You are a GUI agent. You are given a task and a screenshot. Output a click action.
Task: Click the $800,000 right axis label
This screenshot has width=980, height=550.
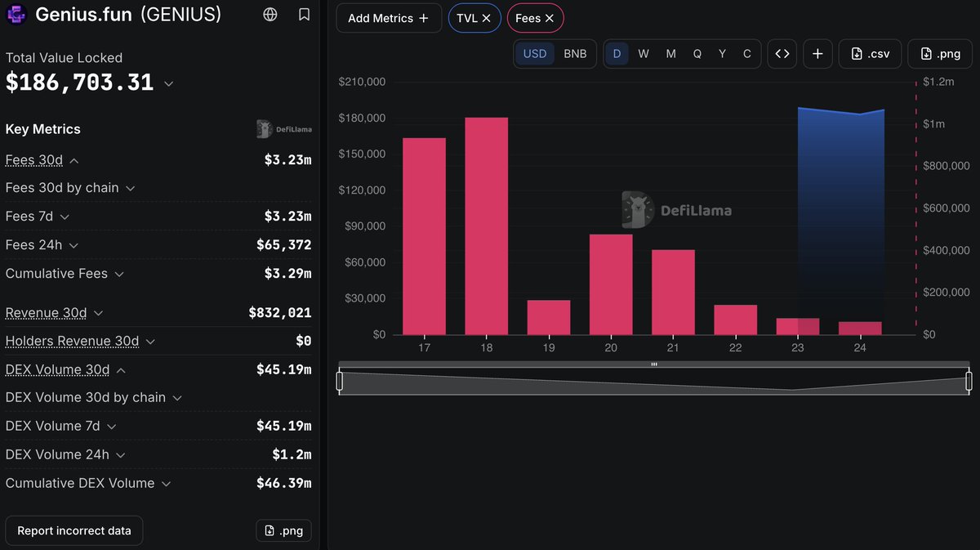tap(947, 166)
